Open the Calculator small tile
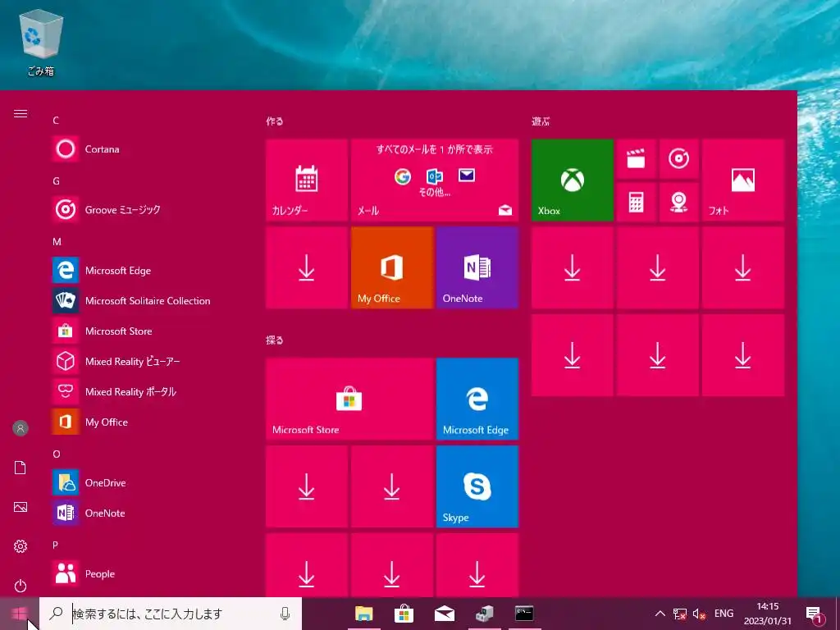Screen dimensions: 840x630 [636, 202]
